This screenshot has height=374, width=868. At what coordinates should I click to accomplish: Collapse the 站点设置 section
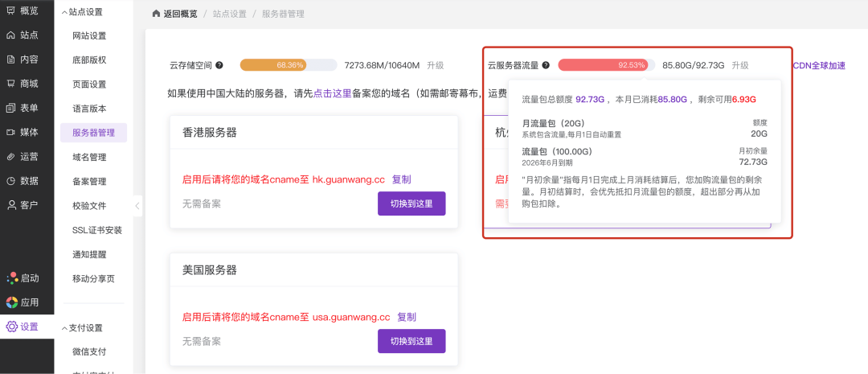point(64,12)
